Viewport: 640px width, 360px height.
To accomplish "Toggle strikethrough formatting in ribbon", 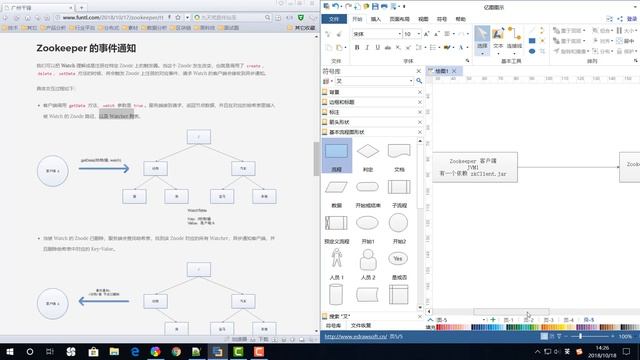I will coord(388,47).
